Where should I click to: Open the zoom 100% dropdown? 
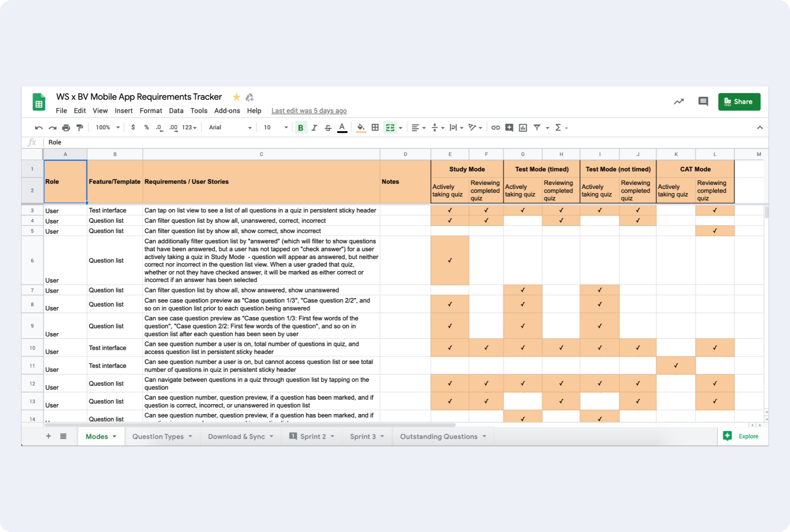click(108, 127)
